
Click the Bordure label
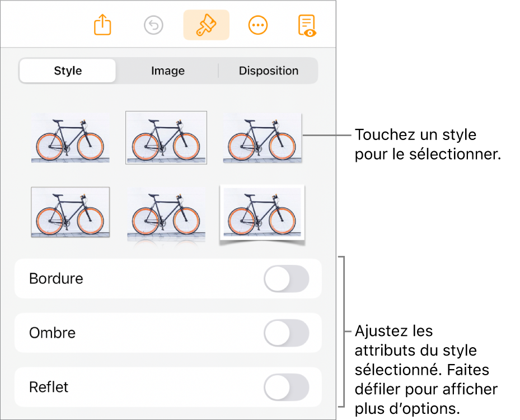[56, 279]
